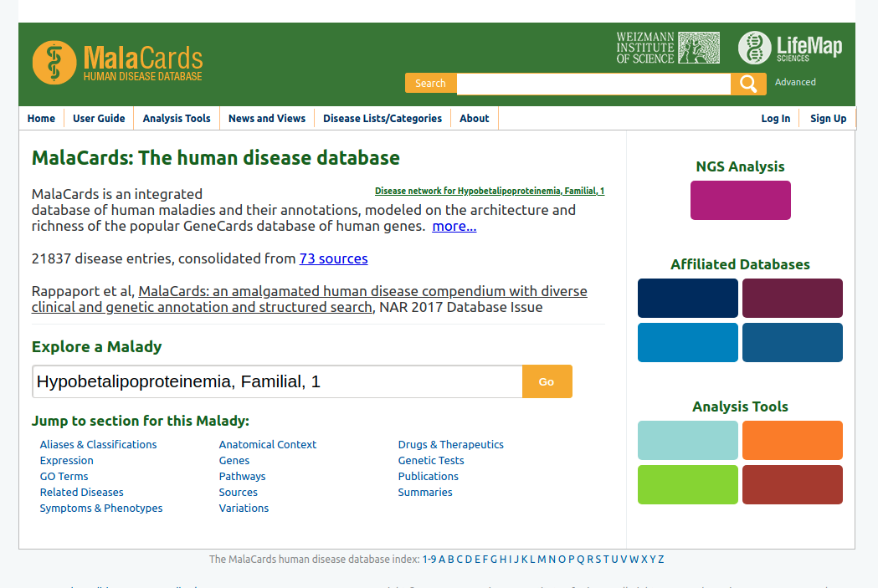Select letter M in disease index

(x=542, y=560)
